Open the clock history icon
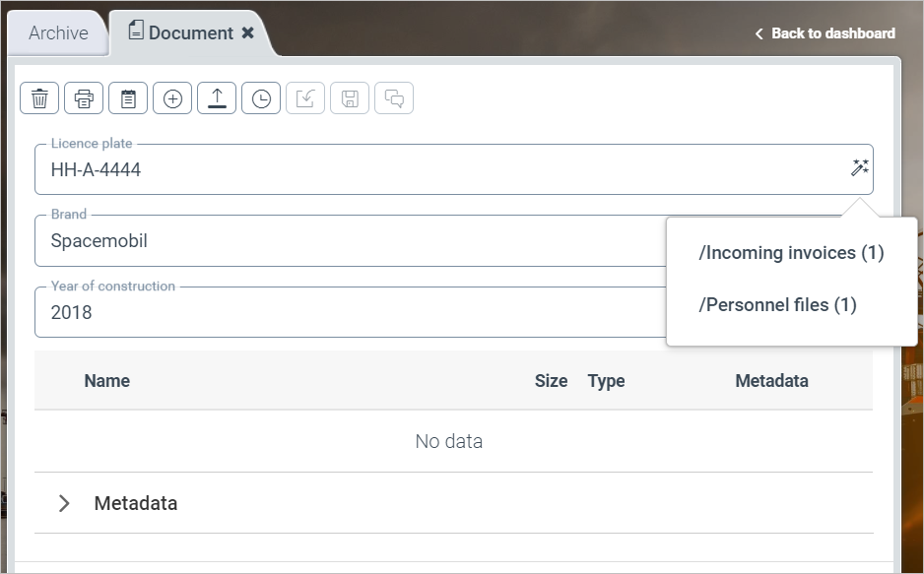The width and height of the screenshot is (924, 574). coord(261,98)
